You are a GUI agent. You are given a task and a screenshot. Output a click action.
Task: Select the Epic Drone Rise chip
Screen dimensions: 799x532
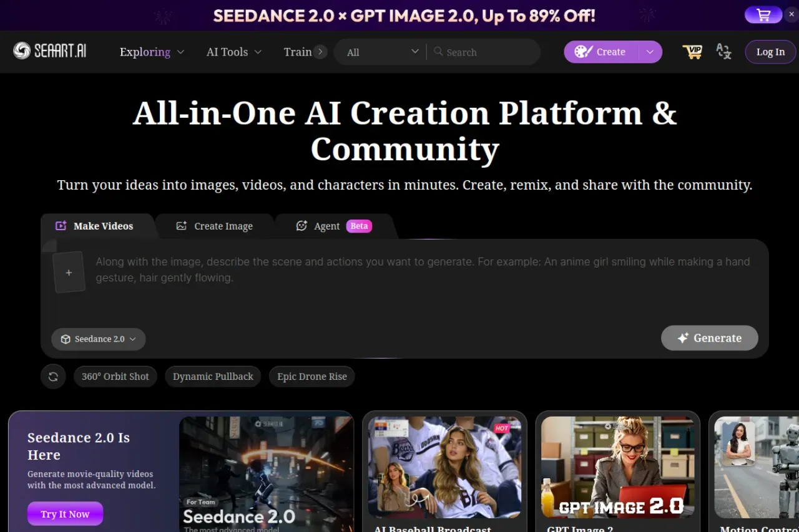click(312, 377)
